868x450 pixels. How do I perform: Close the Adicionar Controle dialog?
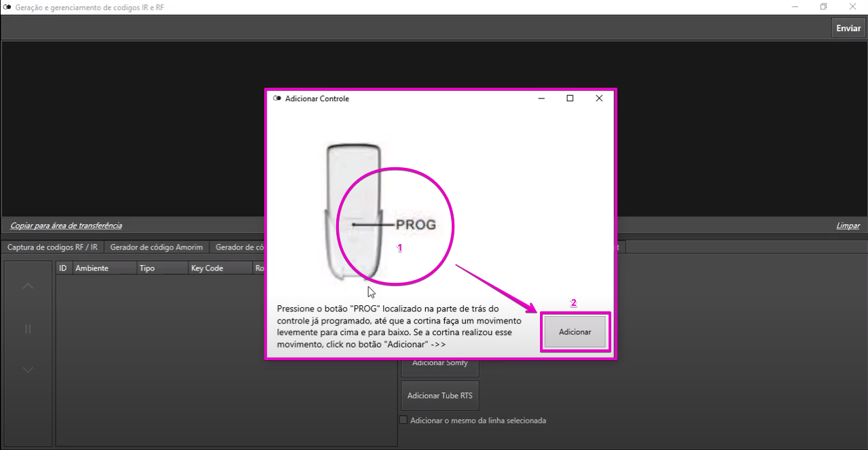pyautogui.click(x=598, y=99)
